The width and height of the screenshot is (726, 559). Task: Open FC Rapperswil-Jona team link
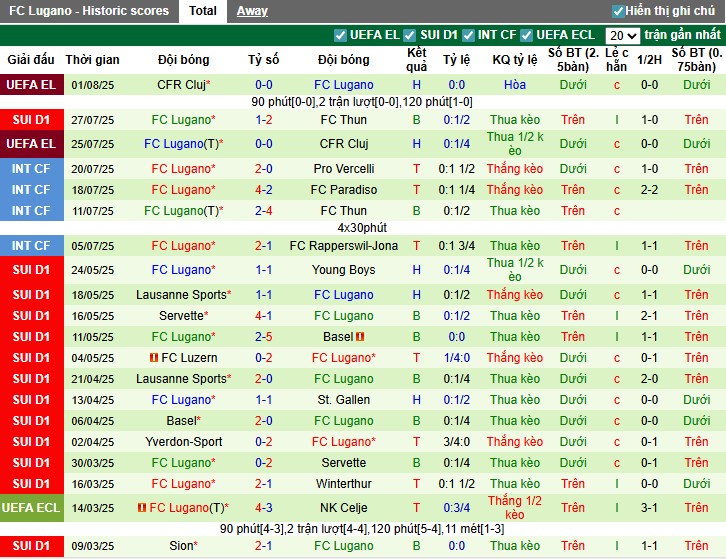344,246
